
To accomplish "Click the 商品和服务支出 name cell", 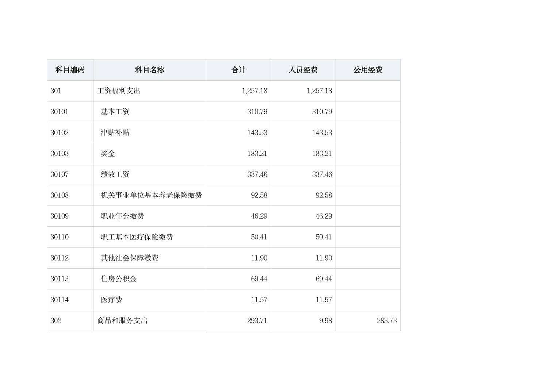I will click(122, 320).
